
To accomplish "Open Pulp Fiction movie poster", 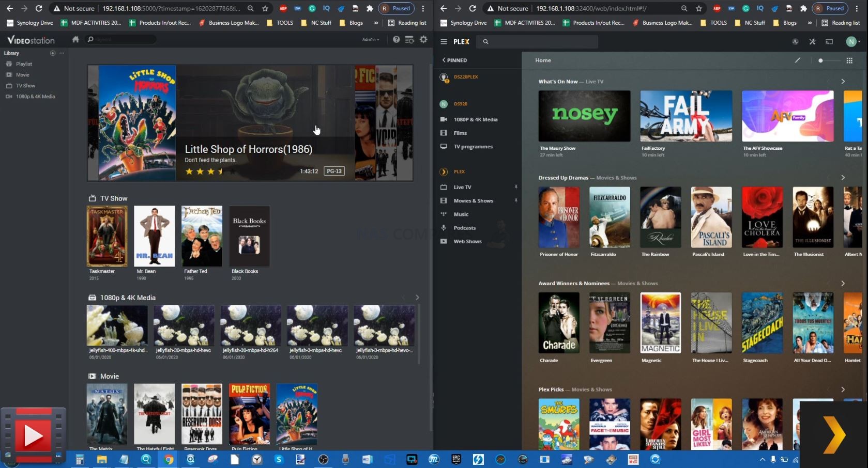I will tap(249, 414).
